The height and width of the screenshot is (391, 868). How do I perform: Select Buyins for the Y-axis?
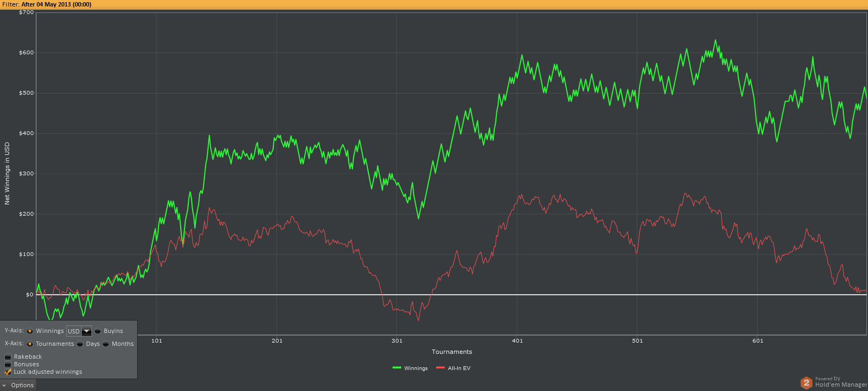[98, 331]
